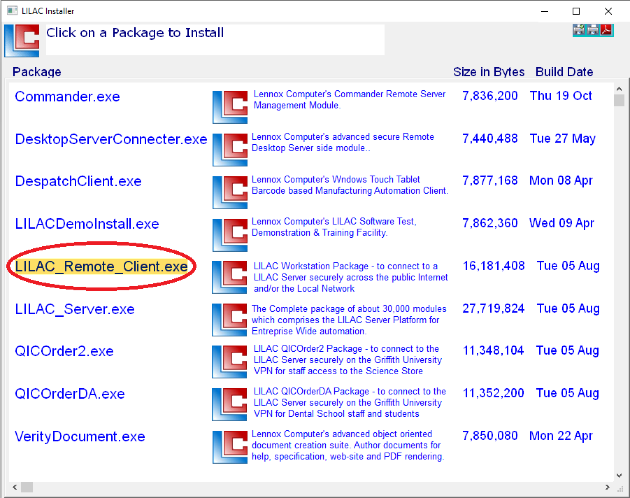Click the red PDF export icon
The width and height of the screenshot is (630, 498).
[605, 30]
